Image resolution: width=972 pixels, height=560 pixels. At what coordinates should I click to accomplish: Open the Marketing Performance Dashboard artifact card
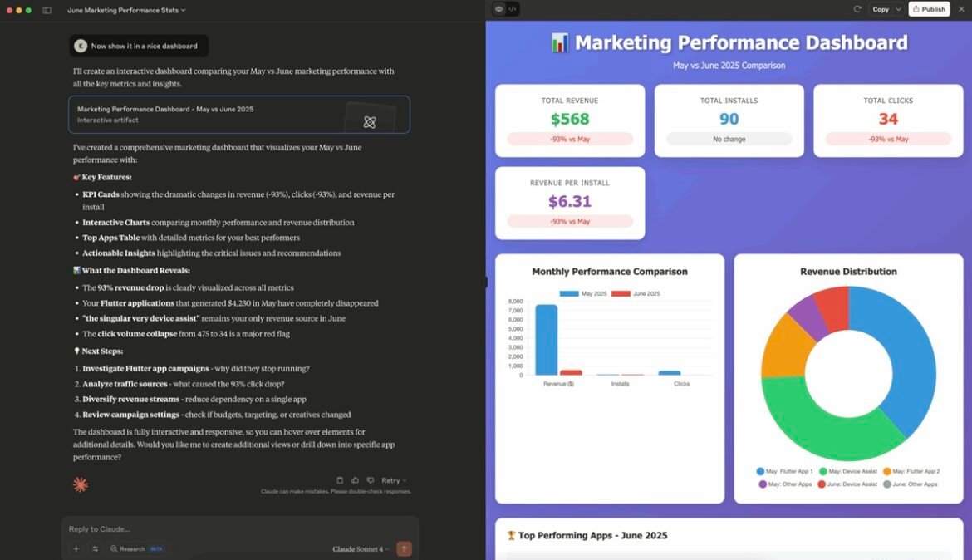click(239, 115)
